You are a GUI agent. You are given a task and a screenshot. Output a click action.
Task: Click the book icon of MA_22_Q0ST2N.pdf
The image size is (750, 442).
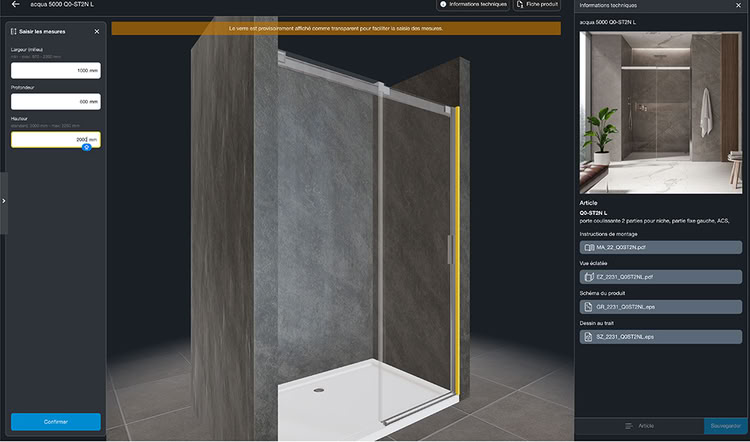[x=589, y=247]
